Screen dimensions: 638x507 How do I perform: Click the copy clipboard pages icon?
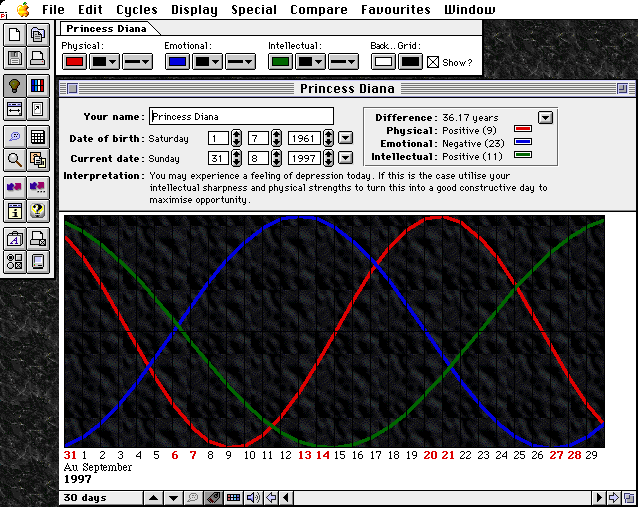pos(38,160)
